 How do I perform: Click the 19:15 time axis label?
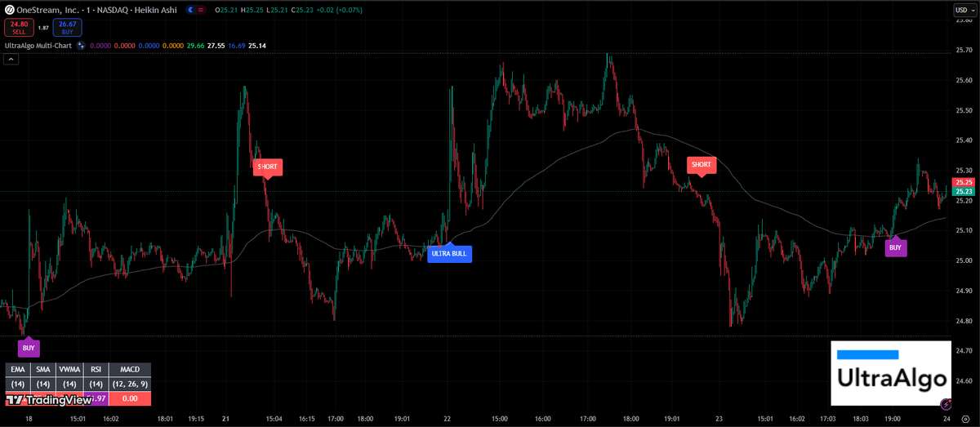[x=196, y=418]
